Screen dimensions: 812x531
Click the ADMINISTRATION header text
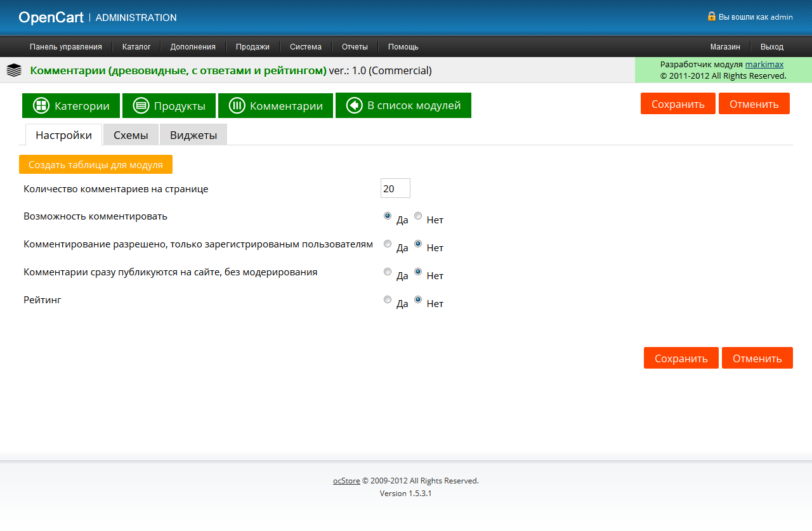pyautogui.click(x=136, y=18)
